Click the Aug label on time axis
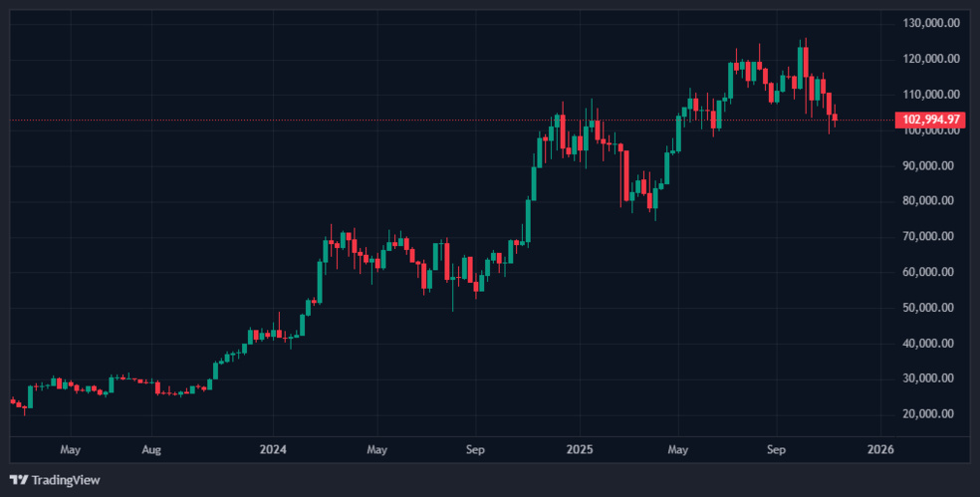Image resolution: width=980 pixels, height=497 pixels. 150,449
